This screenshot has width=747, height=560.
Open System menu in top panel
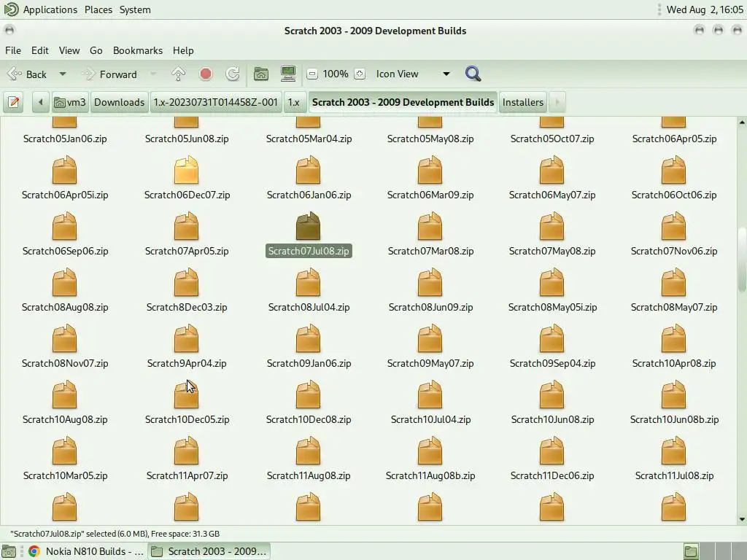click(135, 9)
